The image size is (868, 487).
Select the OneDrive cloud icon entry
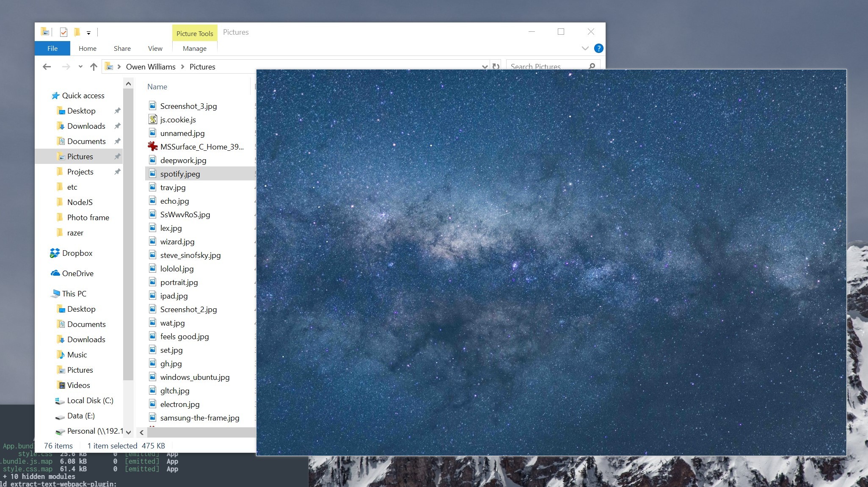55,274
